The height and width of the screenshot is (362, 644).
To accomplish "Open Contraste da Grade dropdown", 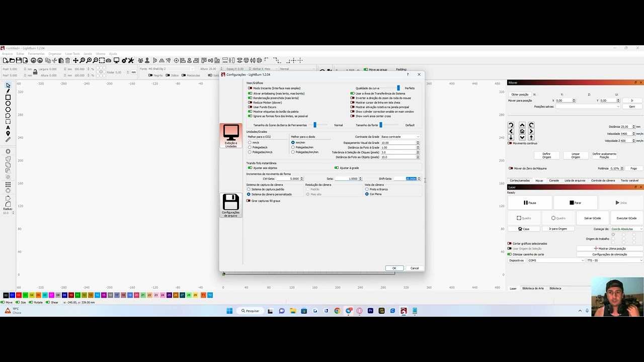I will pos(400,137).
